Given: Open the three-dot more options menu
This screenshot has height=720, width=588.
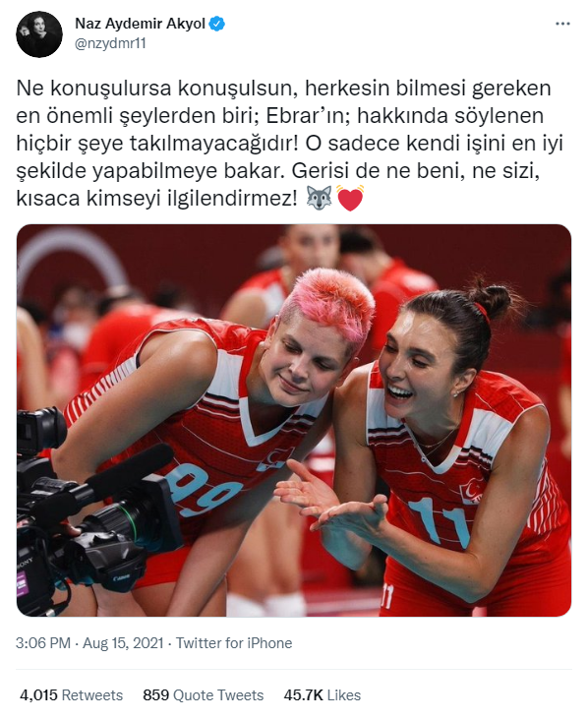Looking at the screenshot, I should tap(562, 24).
